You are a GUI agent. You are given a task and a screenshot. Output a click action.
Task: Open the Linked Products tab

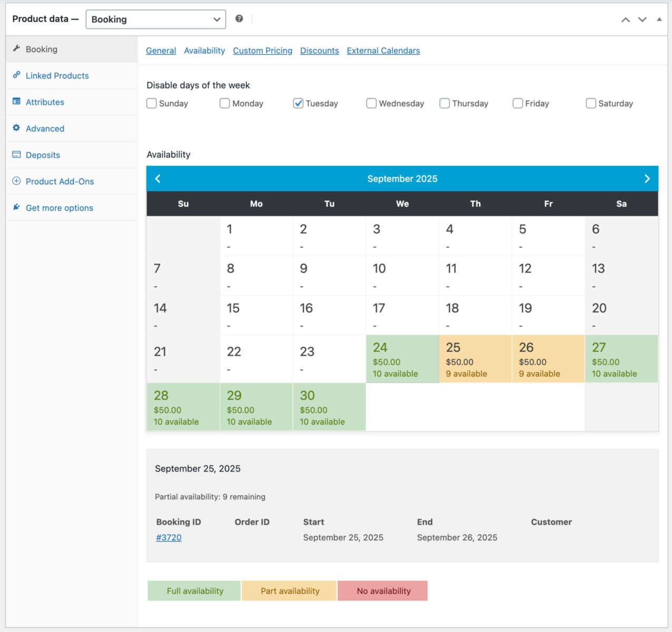[x=72, y=76]
